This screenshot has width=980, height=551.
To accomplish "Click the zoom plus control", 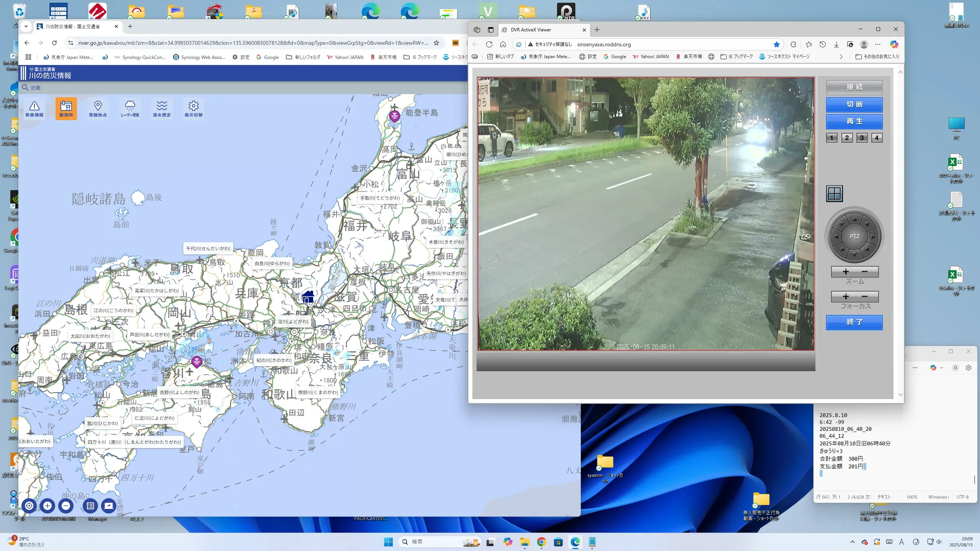I will coord(846,272).
